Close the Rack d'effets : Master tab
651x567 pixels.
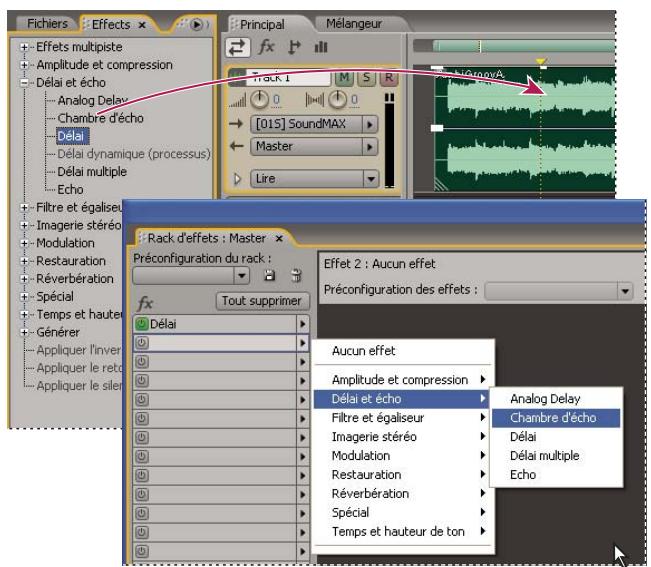click(279, 239)
